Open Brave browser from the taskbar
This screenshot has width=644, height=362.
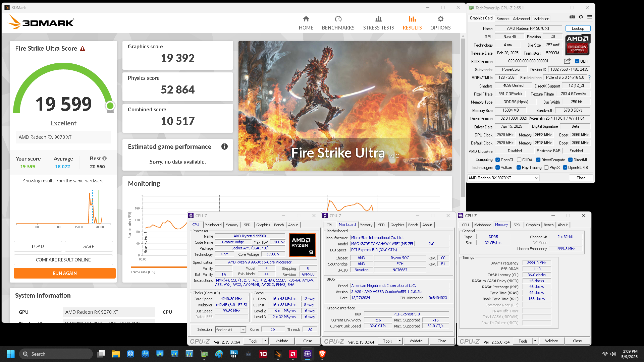tap(322, 354)
